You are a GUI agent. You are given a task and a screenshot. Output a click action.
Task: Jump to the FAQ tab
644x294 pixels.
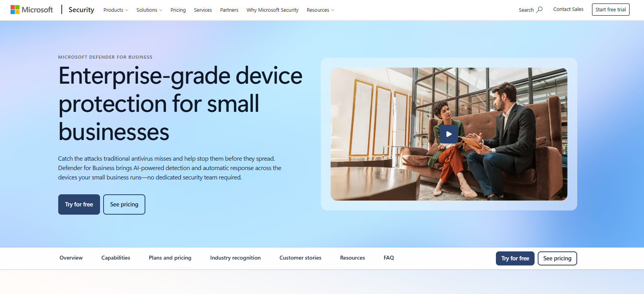click(x=389, y=258)
